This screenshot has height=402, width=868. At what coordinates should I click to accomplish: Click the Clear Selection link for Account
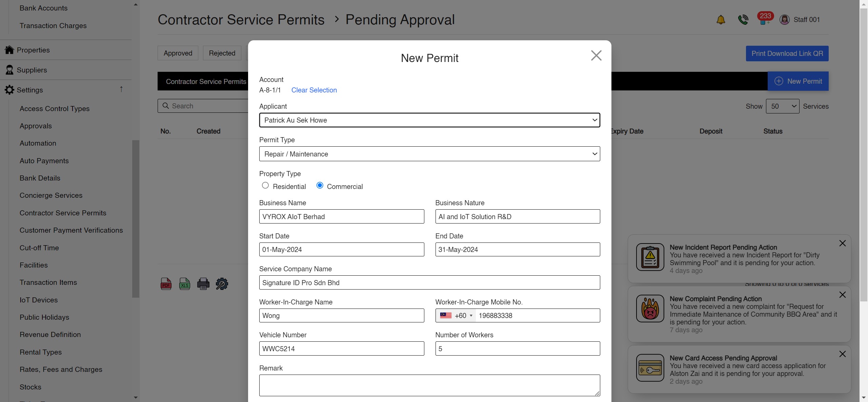tap(314, 90)
